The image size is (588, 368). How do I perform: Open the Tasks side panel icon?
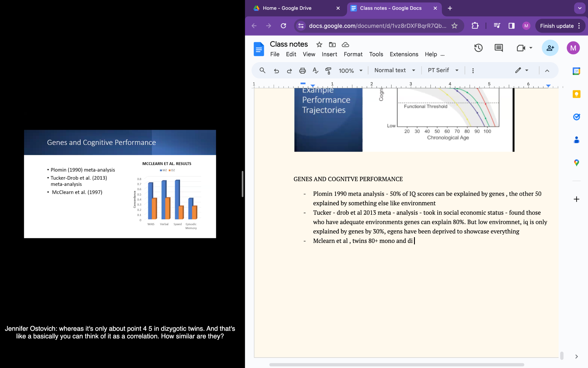(576, 117)
